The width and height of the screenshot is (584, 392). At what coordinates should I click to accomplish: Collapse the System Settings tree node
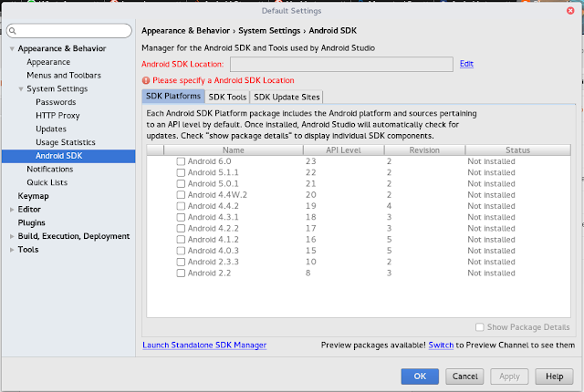pyautogui.click(x=21, y=88)
